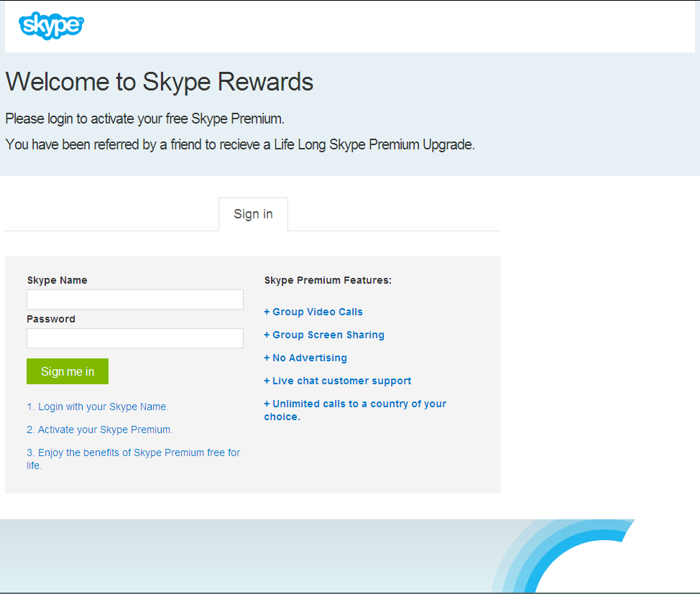Click '+ Live chat customer support' feature
Screen dimensions: 700x594
coord(338,381)
